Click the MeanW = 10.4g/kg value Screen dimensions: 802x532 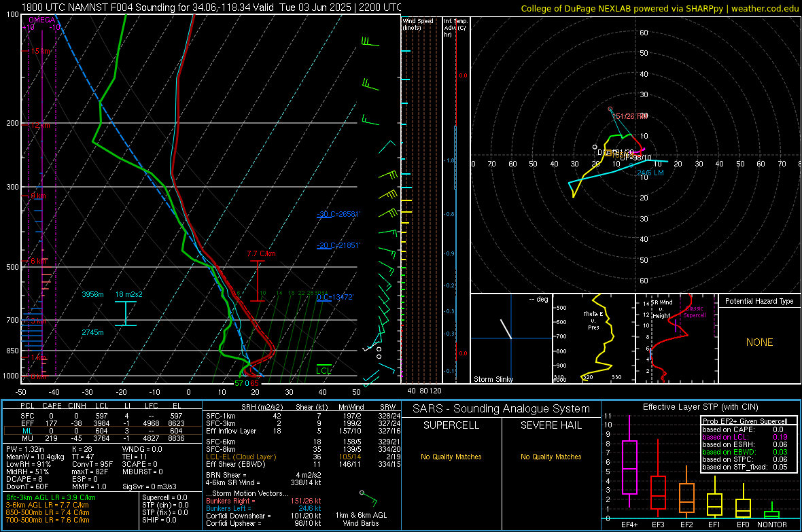pyautogui.click(x=35, y=457)
